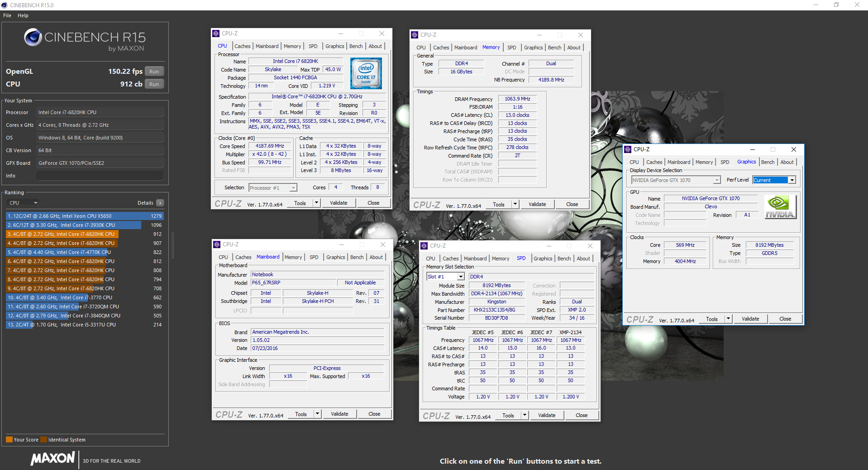This screenshot has height=470, width=868.
Task: Click the panel resize handle beside the ranking list
Action: [172, 246]
